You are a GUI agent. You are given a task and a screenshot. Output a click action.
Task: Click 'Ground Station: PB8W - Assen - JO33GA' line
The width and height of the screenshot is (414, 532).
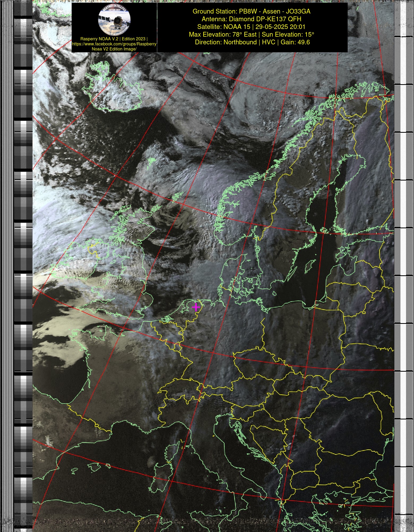tap(251, 11)
